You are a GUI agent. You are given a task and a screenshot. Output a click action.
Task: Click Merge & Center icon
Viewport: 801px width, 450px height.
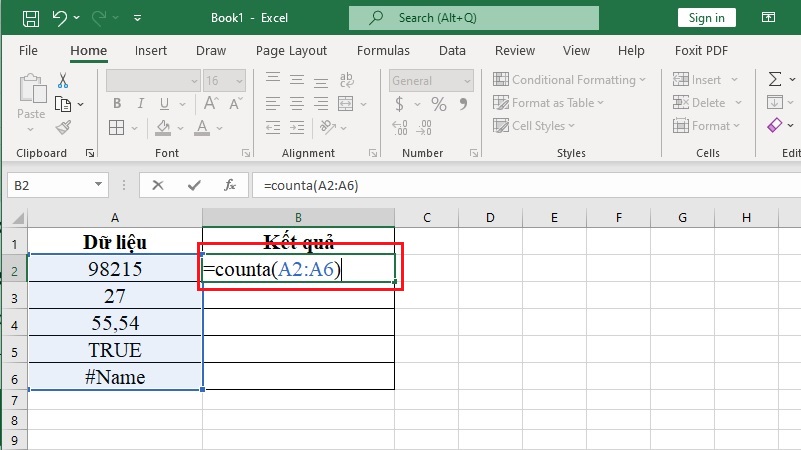click(x=346, y=104)
